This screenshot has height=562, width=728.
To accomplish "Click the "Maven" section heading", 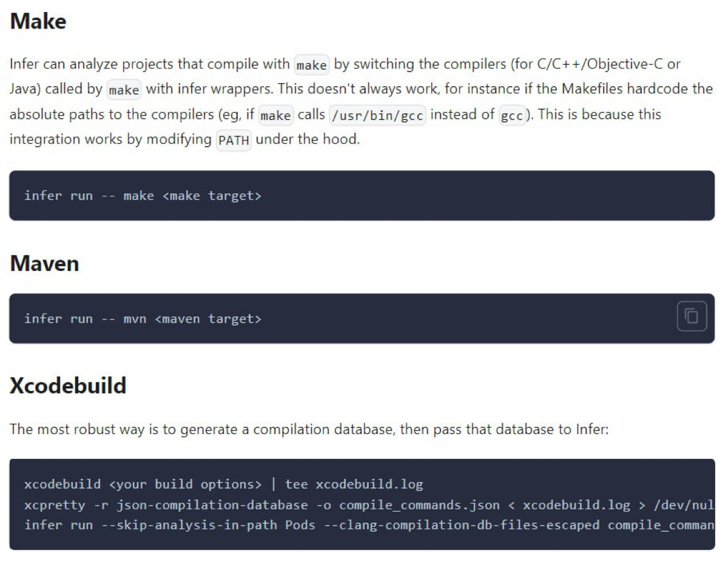I will 43,263.
